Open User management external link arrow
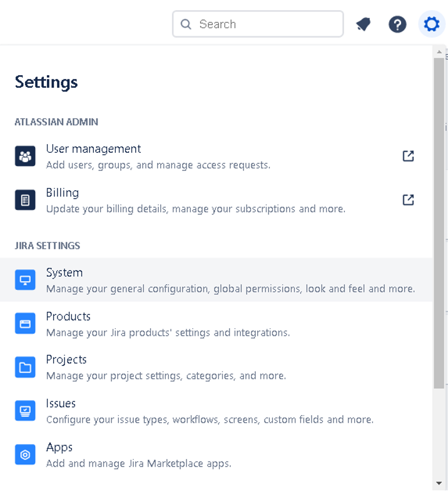The height and width of the screenshot is (491, 448). point(408,156)
